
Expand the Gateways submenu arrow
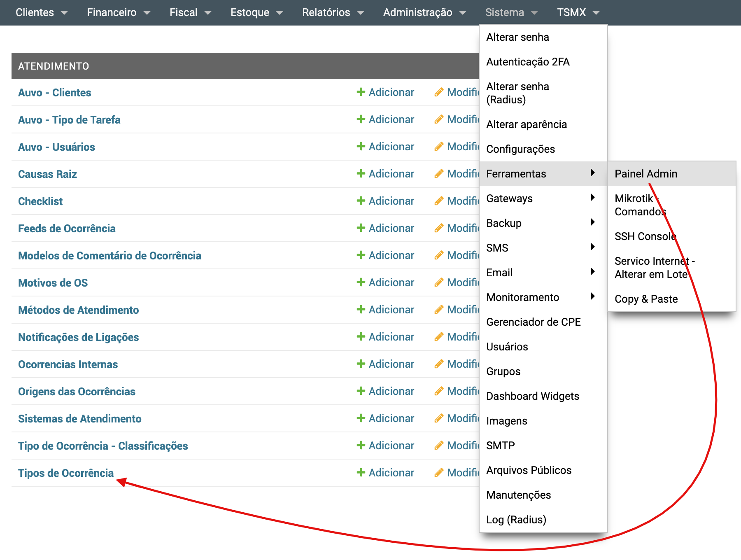[592, 198]
